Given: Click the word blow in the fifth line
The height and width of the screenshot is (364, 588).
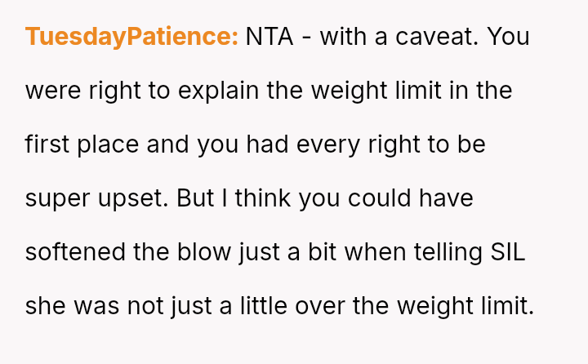Looking at the screenshot, I should coord(204,252).
